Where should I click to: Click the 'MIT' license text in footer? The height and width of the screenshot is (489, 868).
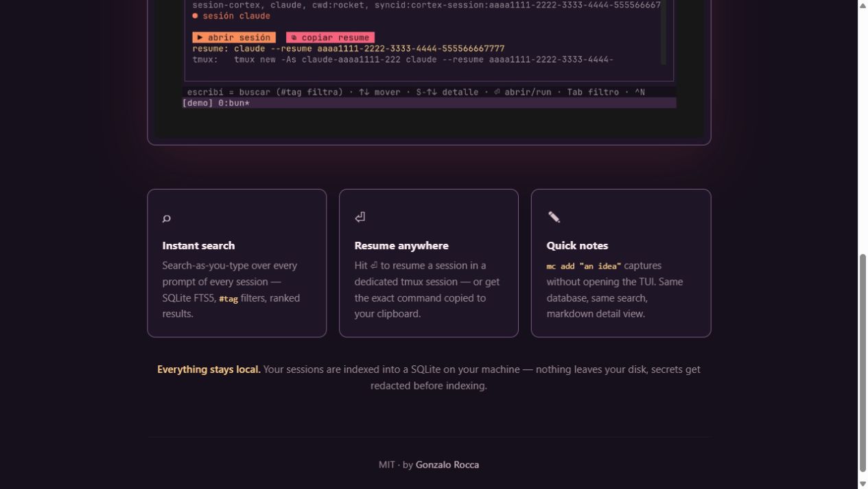click(387, 465)
